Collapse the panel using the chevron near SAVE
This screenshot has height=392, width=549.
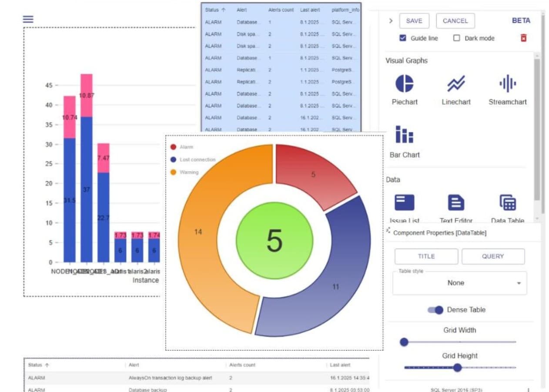(390, 20)
